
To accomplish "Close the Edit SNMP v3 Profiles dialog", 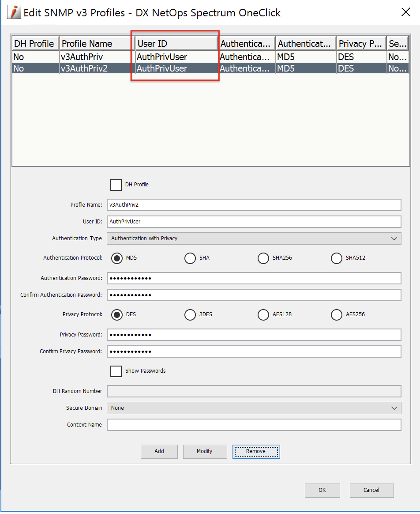I will (x=405, y=12).
